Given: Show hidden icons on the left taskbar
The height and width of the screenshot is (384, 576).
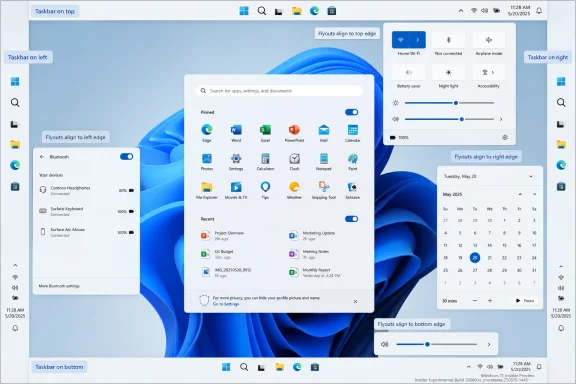Looking at the screenshot, I should 15,265.
